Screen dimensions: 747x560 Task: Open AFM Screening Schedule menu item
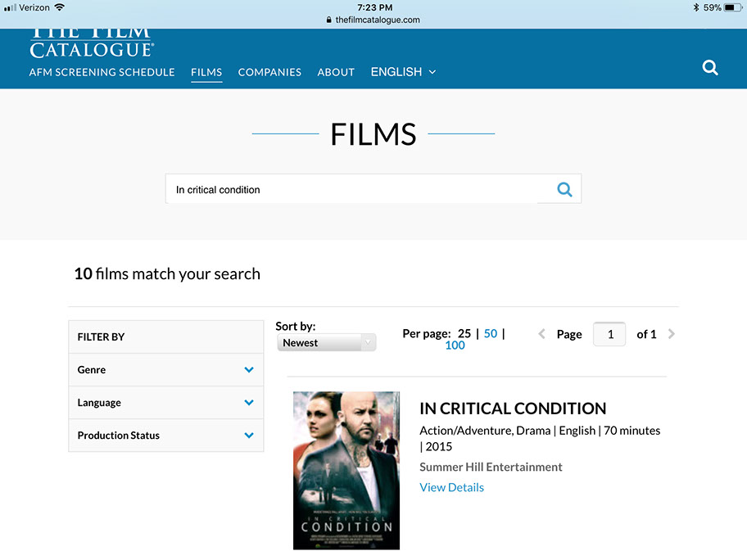pos(102,72)
